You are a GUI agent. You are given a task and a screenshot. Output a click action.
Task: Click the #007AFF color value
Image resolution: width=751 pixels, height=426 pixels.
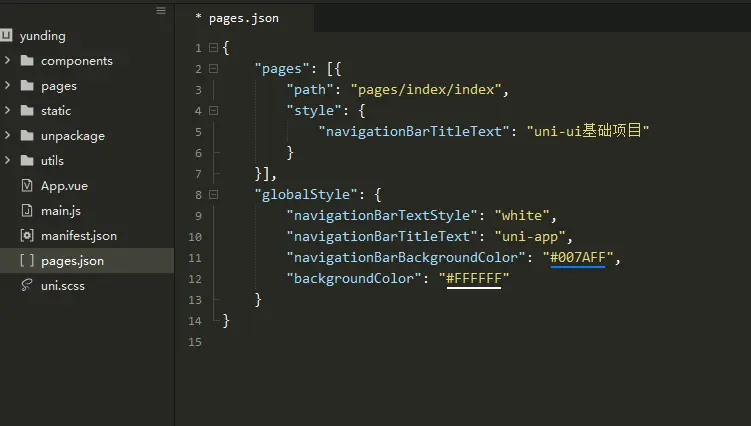(x=578, y=257)
